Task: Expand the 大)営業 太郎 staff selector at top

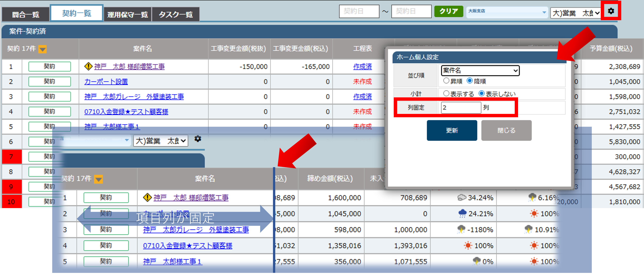Action: pos(575,13)
